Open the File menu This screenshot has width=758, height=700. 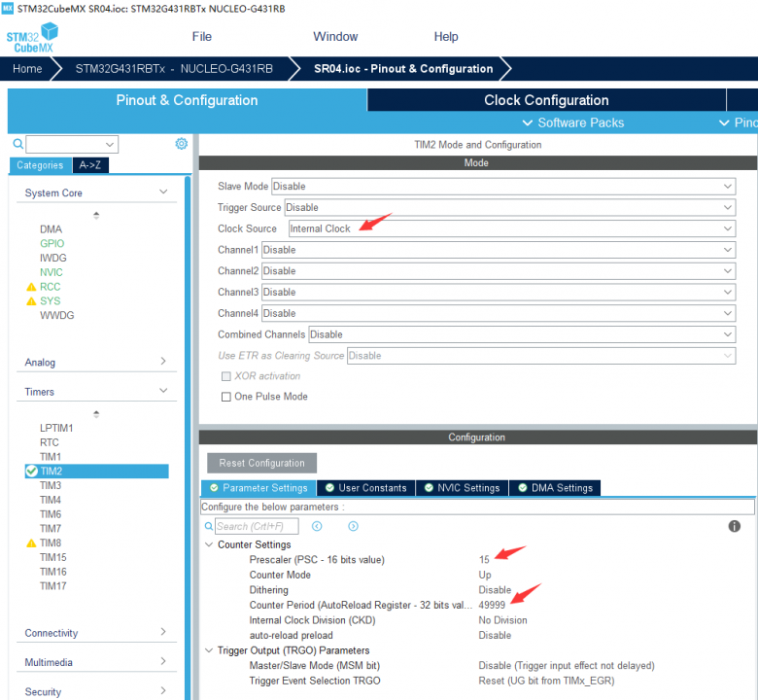tap(201, 37)
